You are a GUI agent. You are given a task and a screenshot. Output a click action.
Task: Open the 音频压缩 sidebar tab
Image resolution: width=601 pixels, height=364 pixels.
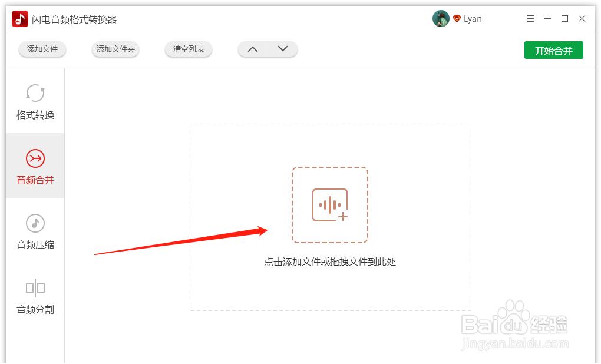tap(35, 231)
